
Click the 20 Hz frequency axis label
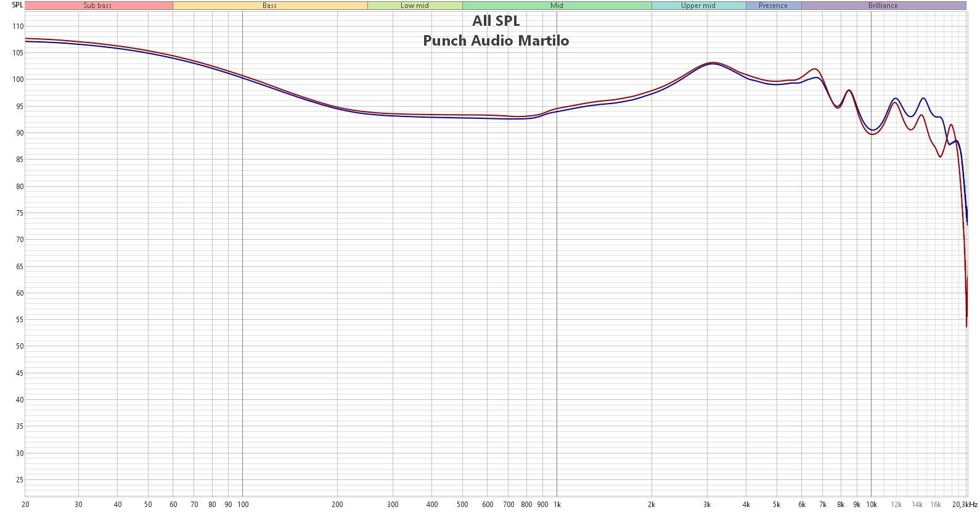click(x=25, y=505)
